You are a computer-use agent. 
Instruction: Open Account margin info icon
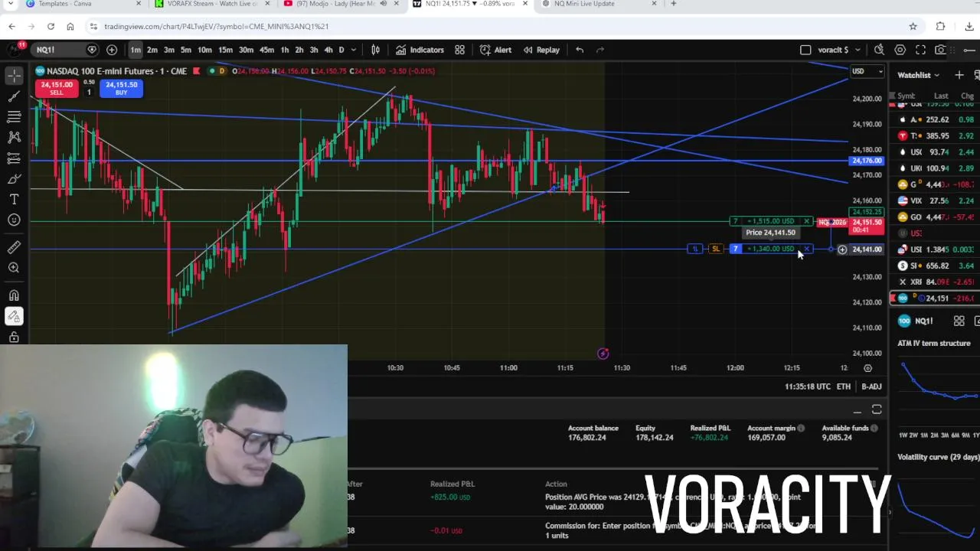(801, 428)
